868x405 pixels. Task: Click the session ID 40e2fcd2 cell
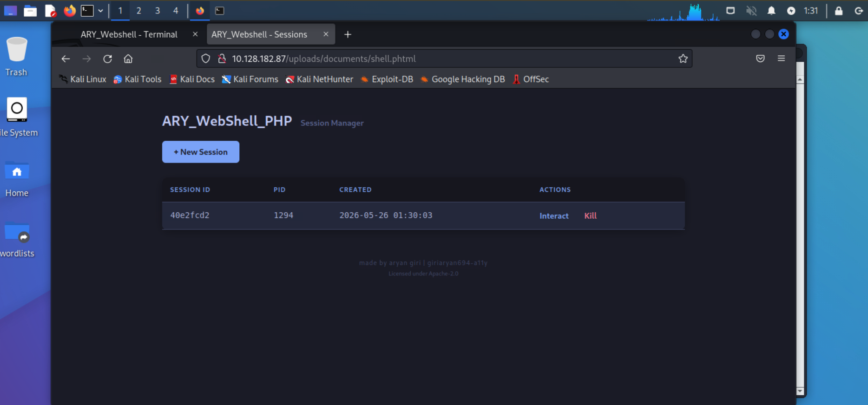(x=190, y=216)
